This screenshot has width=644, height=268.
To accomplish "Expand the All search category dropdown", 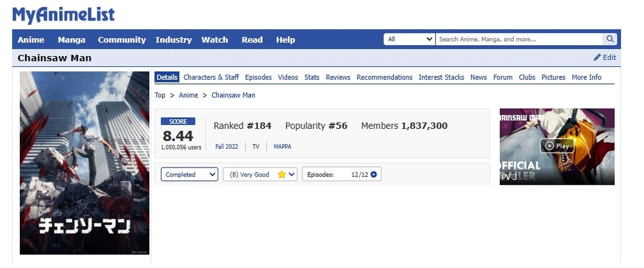I will 410,39.
